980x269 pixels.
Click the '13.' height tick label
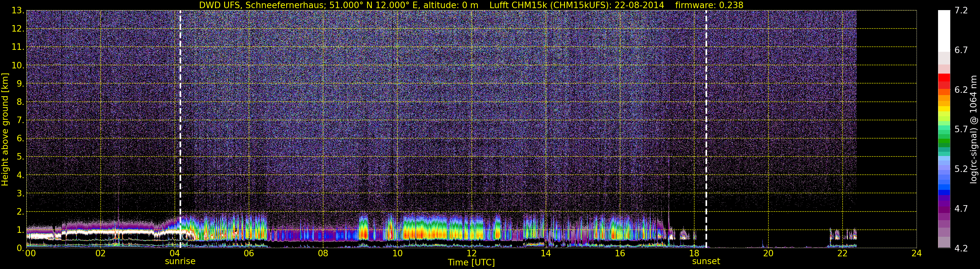tap(18, 10)
